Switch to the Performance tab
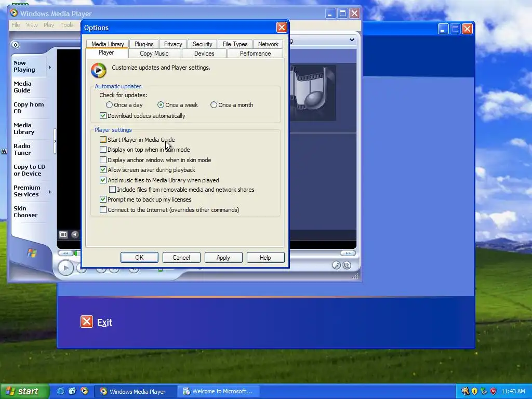 pyautogui.click(x=256, y=54)
